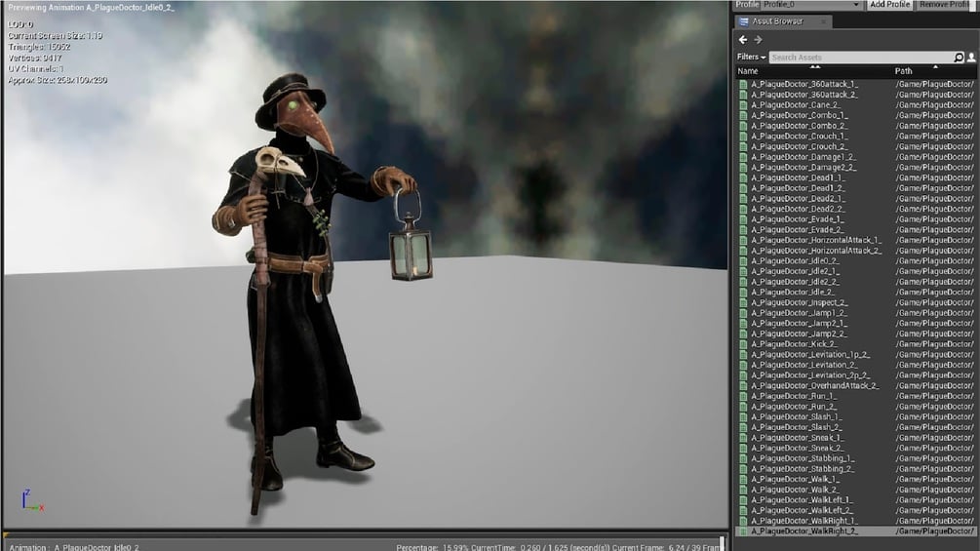Click the icon of A_PlagueDoctor_Combo_1_
The image size is (980, 551).
[743, 116]
